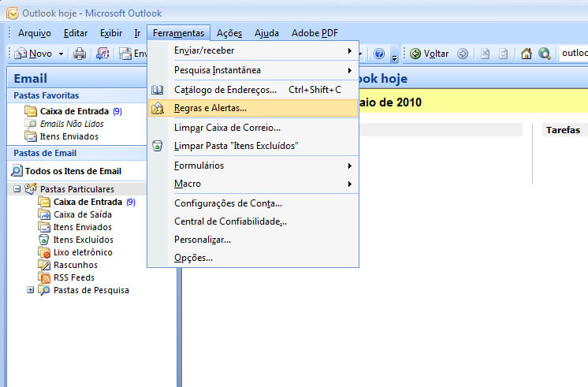The height and width of the screenshot is (387, 588).
Task: Open the Ir menu
Action: click(137, 33)
